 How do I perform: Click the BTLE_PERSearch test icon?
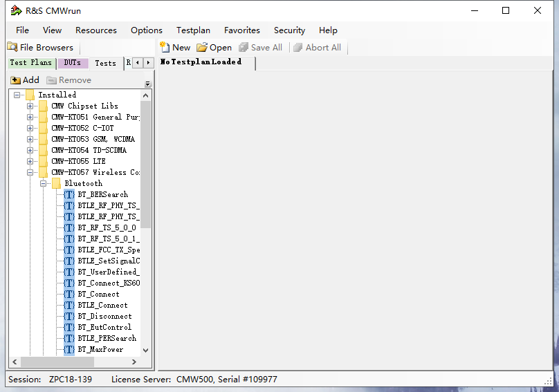tap(69, 338)
